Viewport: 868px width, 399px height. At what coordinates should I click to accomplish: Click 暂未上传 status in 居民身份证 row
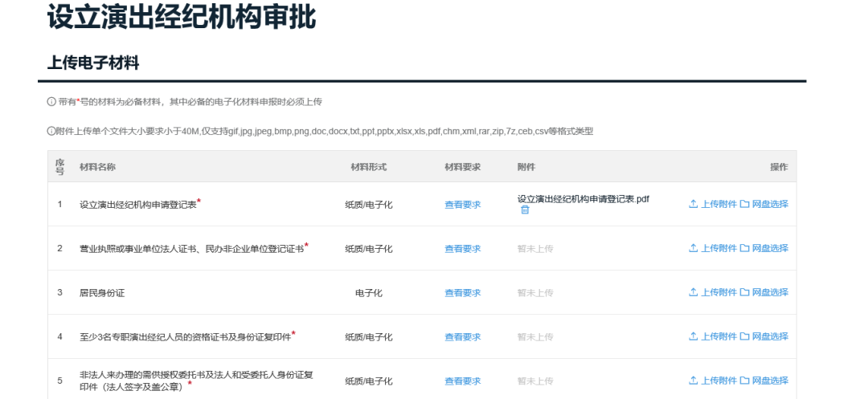tap(535, 293)
